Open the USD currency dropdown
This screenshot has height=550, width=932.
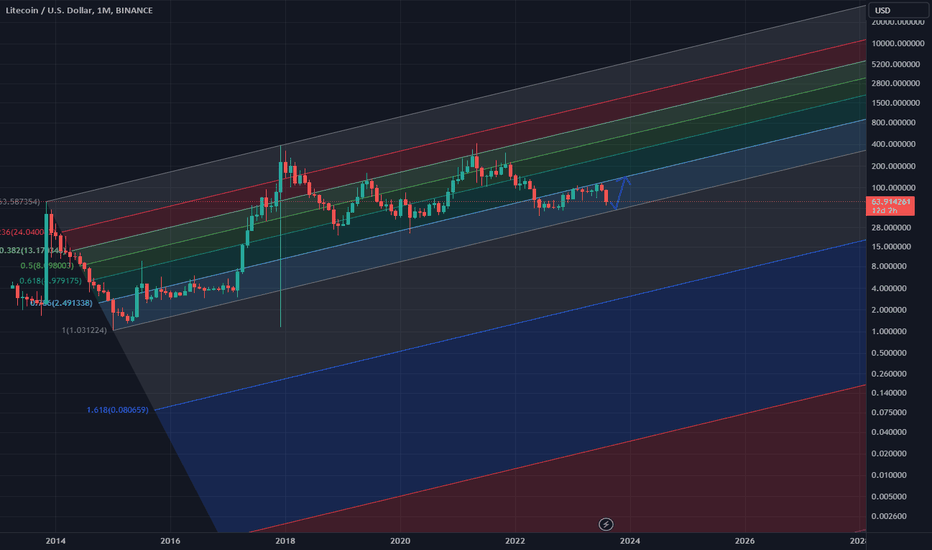899,10
